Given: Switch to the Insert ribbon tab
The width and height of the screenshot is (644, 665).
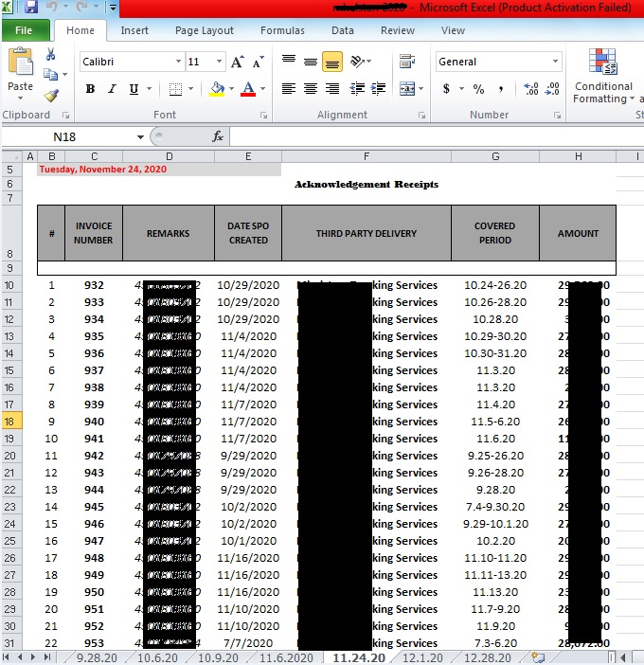Looking at the screenshot, I should (134, 30).
